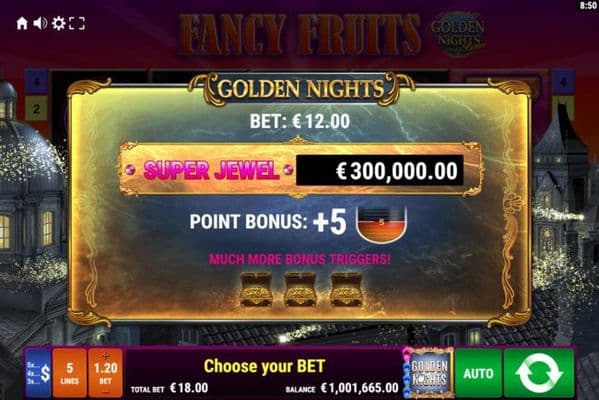599x400 pixels.
Task: Start autoplay with the AUTO button
Action: 478,373
